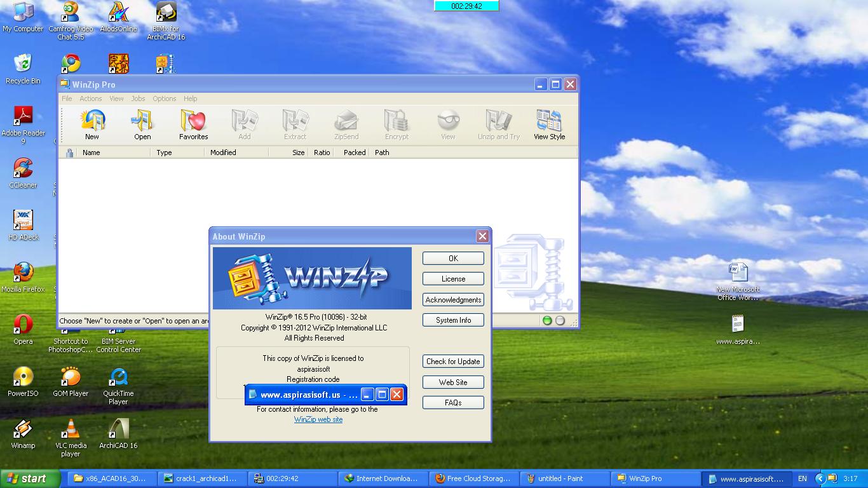Click the Unzip and Try toolbar icon
This screenshot has width=868, height=488.
click(499, 125)
